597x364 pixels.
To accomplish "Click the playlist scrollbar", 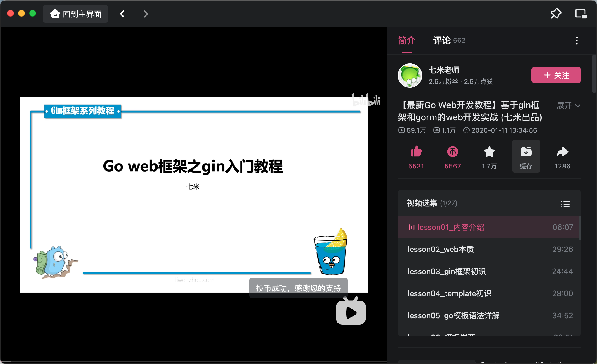I will 580,228.
